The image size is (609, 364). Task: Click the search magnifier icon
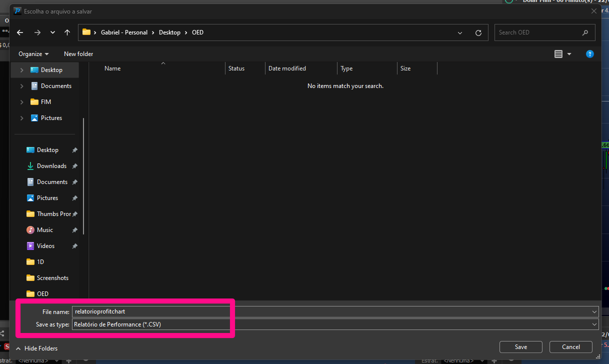[585, 32]
